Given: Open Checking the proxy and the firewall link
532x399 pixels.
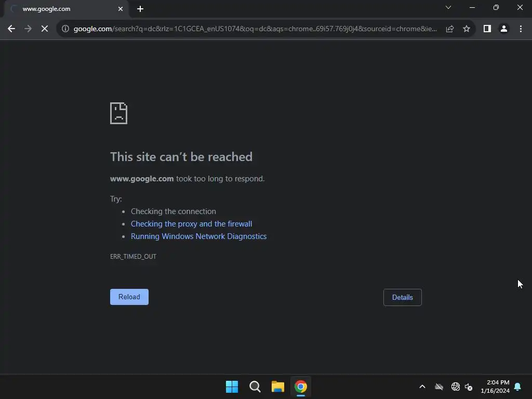Looking at the screenshot, I should [x=191, y=224].
